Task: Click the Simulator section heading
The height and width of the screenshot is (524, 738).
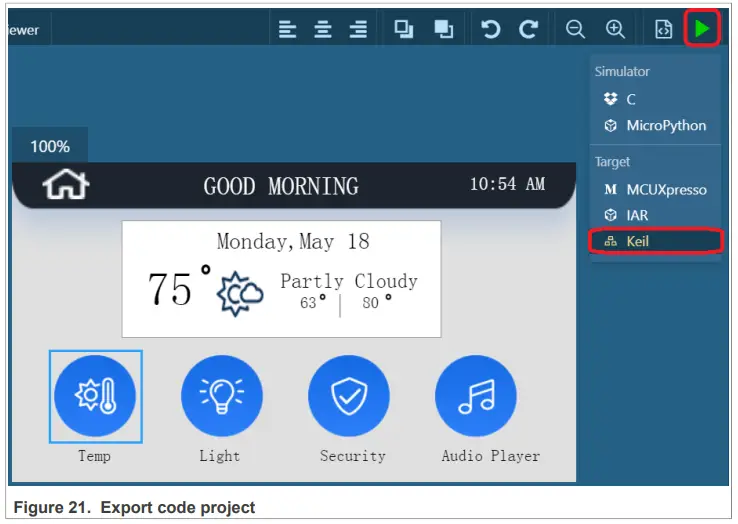Action: point(622,72)
